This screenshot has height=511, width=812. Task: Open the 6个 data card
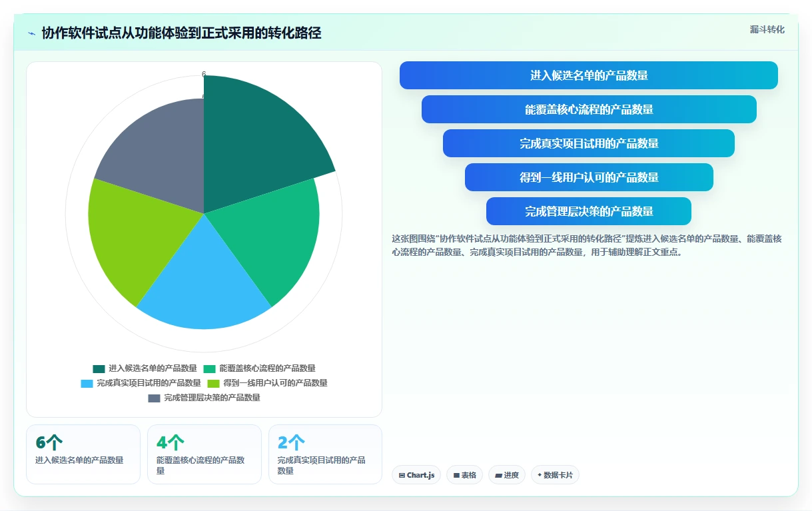pyautogui.click(x=83, y=454)
